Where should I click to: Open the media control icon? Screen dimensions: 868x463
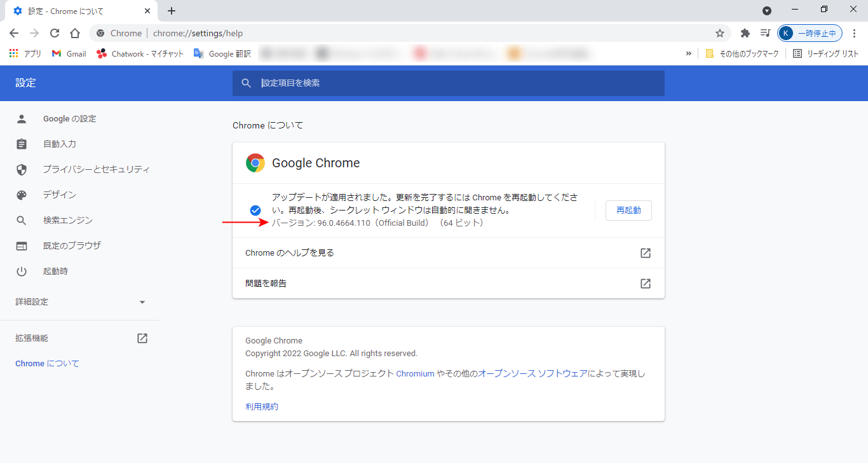coord(766,33)
